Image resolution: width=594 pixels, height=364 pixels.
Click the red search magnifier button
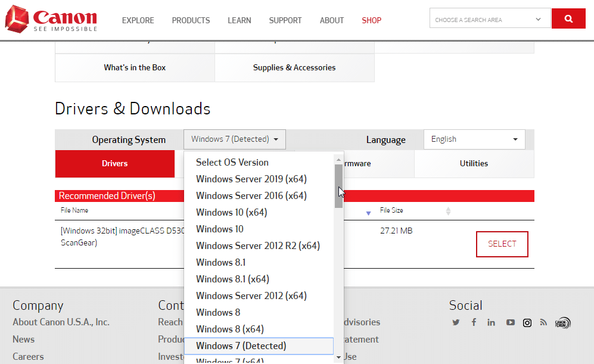pos(568,18)
